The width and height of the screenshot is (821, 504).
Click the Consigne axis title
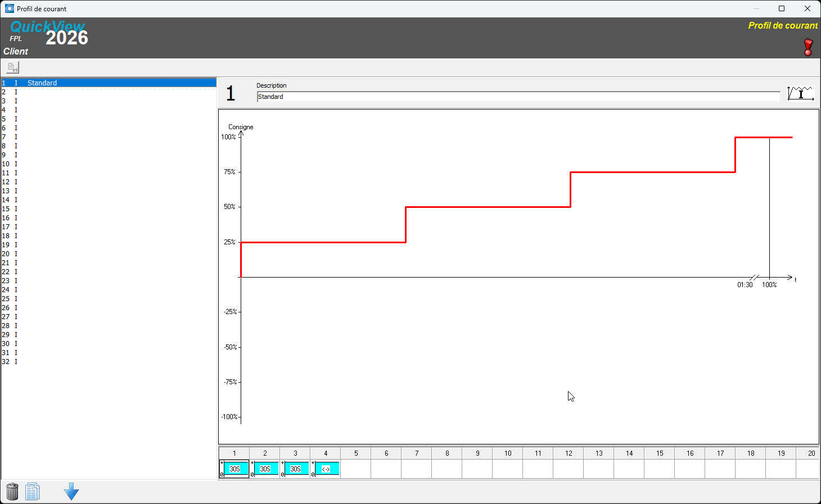[x=241, y=127]
